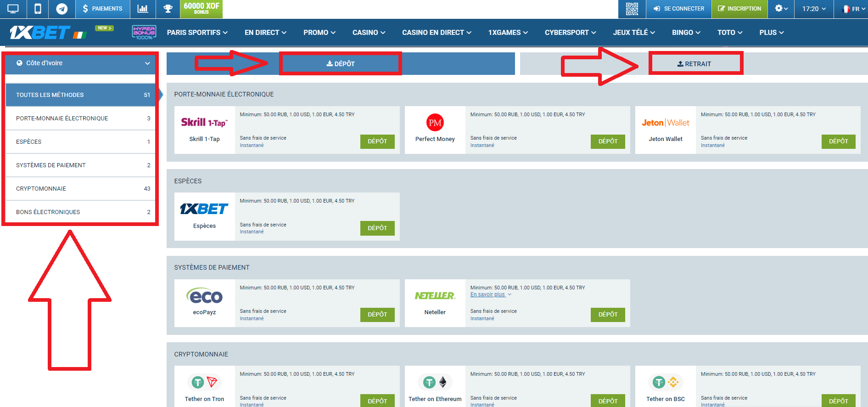Expand the Toto menu
The width and height of the screenshot is (868, 407).
click(x=730, y=33)
